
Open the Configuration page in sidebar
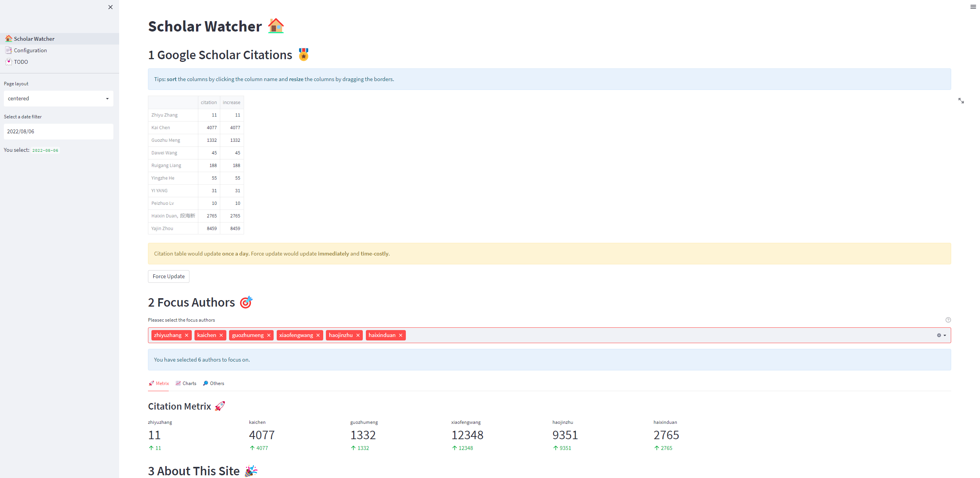click(30, 50)
